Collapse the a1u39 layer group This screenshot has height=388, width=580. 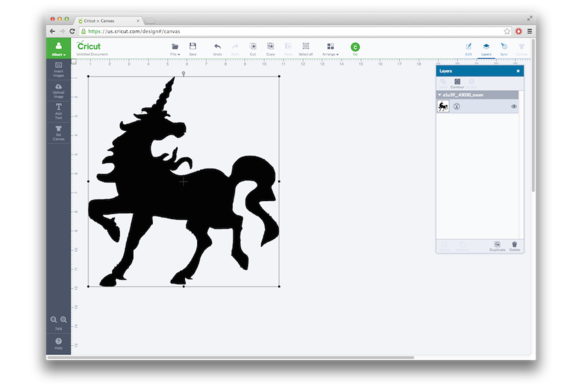[x=440, y=95]
